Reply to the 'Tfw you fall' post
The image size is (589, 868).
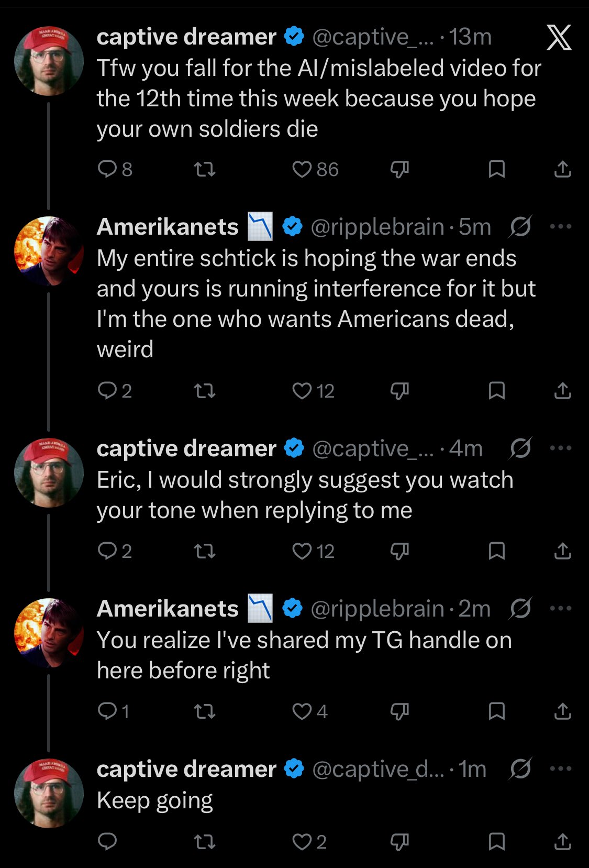(107, 169)
